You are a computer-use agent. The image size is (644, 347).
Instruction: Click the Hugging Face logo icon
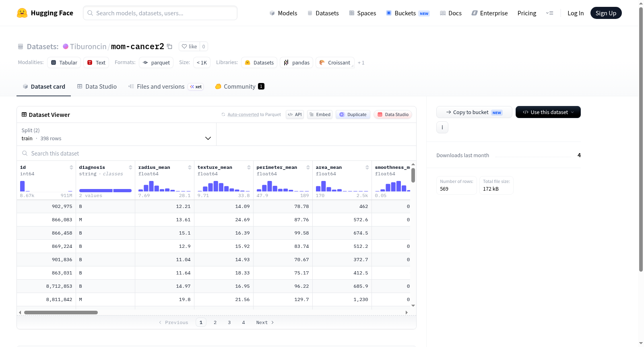[22, 13]
